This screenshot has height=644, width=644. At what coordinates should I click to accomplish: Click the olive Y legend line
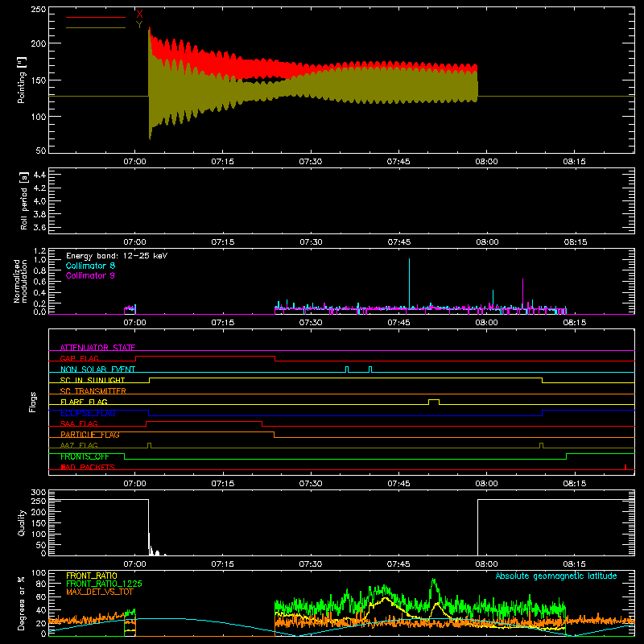[96, 27]
